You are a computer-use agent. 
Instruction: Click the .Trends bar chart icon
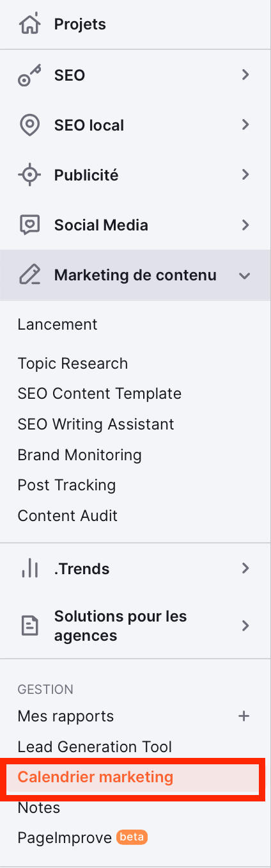pos(29,568)
